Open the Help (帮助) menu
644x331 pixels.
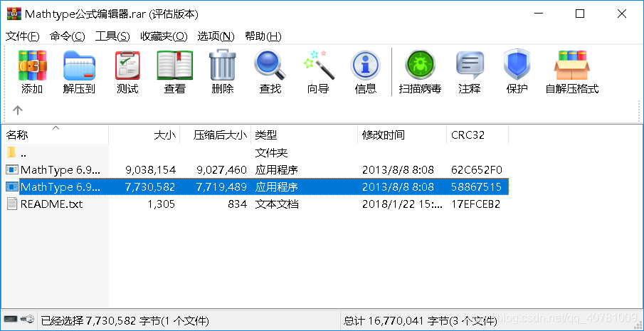[x=263, y=36]
